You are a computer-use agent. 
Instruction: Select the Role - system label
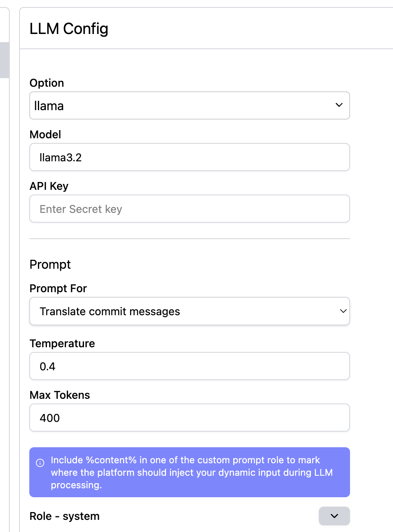point(64,516)
